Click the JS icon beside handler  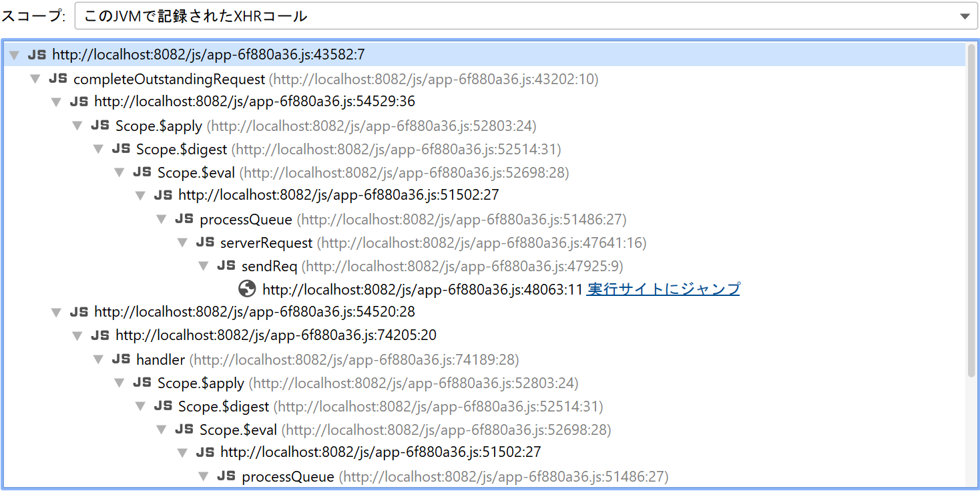pyautogui.click(x=121, y=359)
